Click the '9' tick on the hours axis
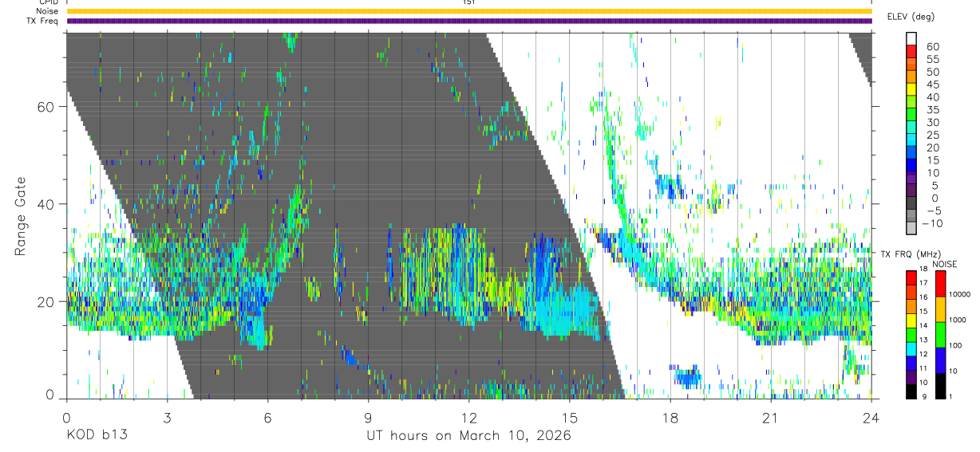This screenshot has height=452, width=980. pos(368,418)
